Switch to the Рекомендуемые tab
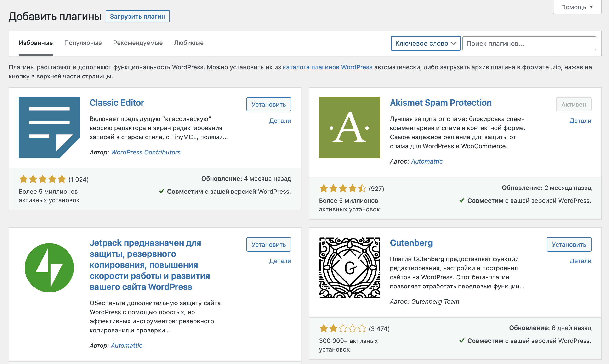This screenshot has width=609, height=364. point(138,43)
